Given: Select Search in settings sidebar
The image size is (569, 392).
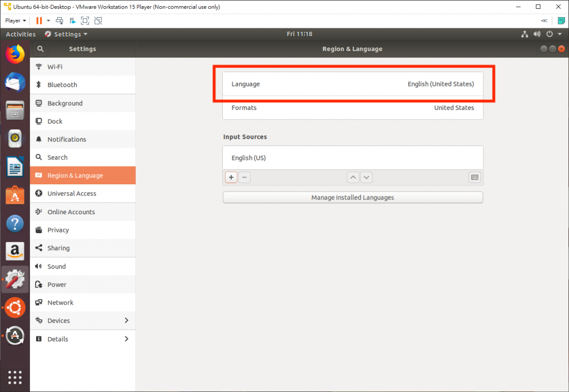Looking at the screenshot, I should click(x=83, y=157).
